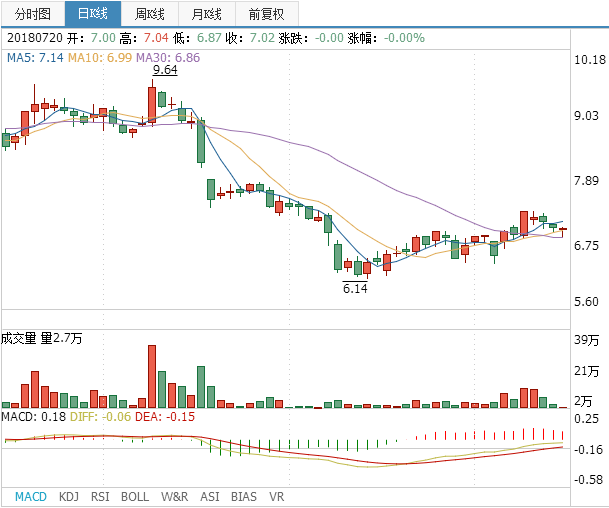
Task: Show the BOLL indicator
Action: point(135,496)
